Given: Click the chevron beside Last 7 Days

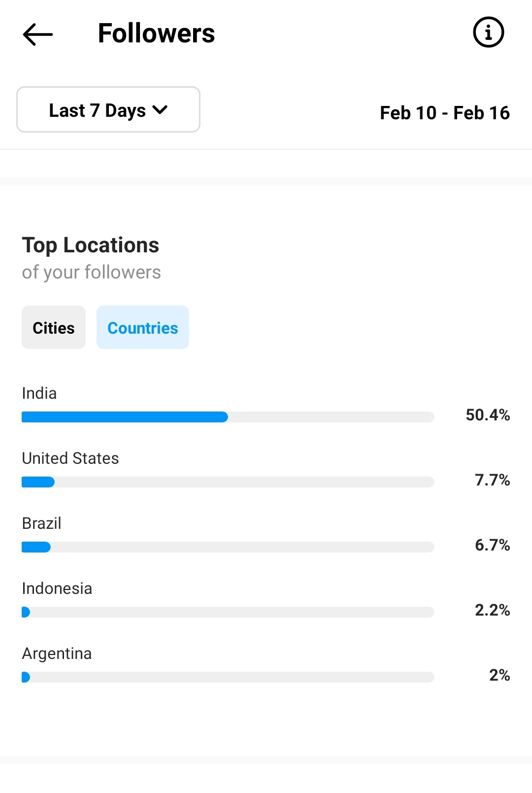Looking at the screenshot, I should [160, 110].
